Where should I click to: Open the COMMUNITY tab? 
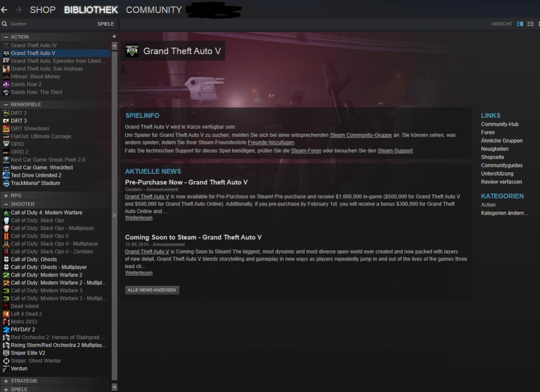154,10
